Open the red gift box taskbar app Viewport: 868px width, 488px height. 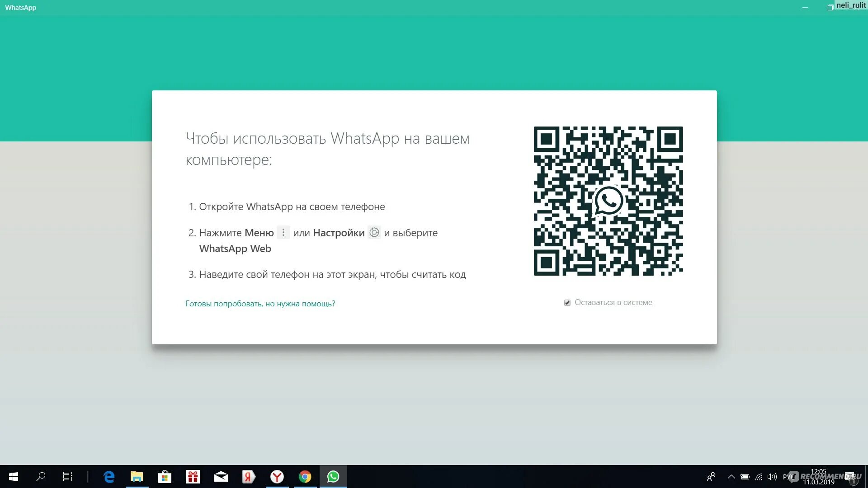click(193, 477)
